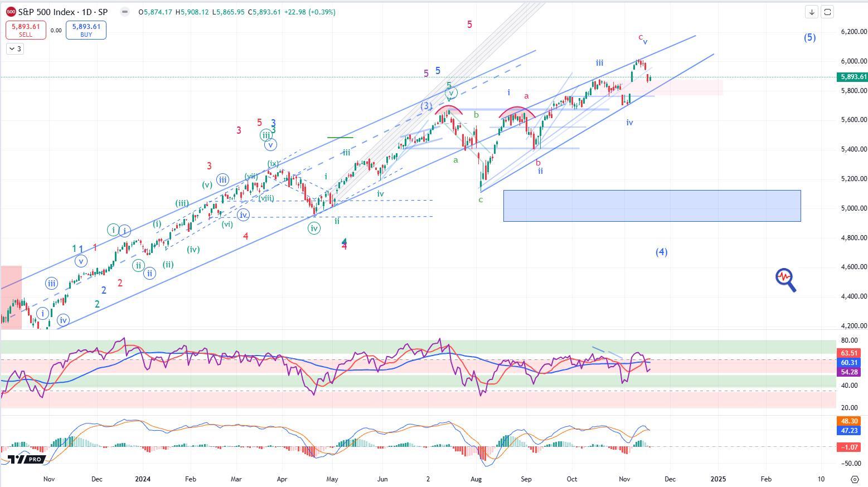Click the red S&P 500 symbol logo
This screenshot has height=487, width=868.
11,12
